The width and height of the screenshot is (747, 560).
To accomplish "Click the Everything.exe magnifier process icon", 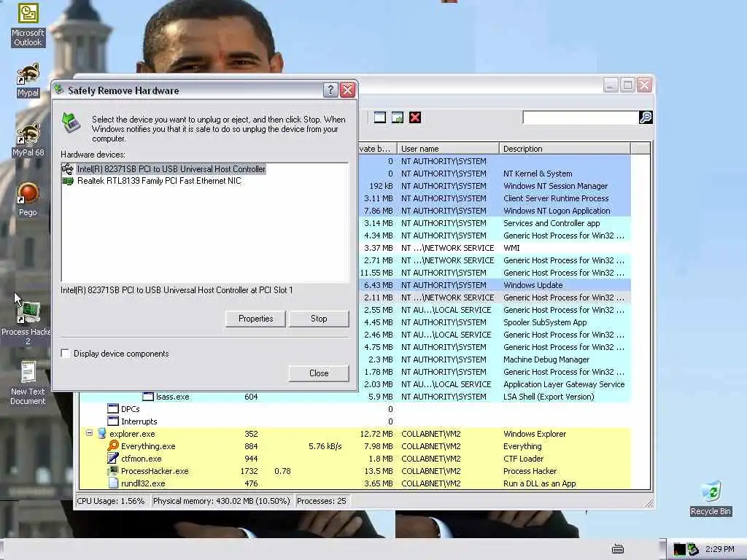I will 113,446.
